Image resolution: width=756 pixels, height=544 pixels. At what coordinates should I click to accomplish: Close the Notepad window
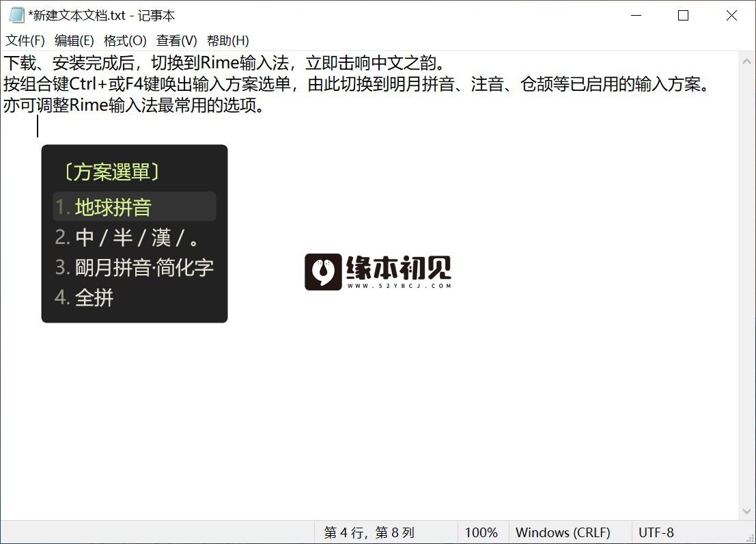click(x=731, y=16)
